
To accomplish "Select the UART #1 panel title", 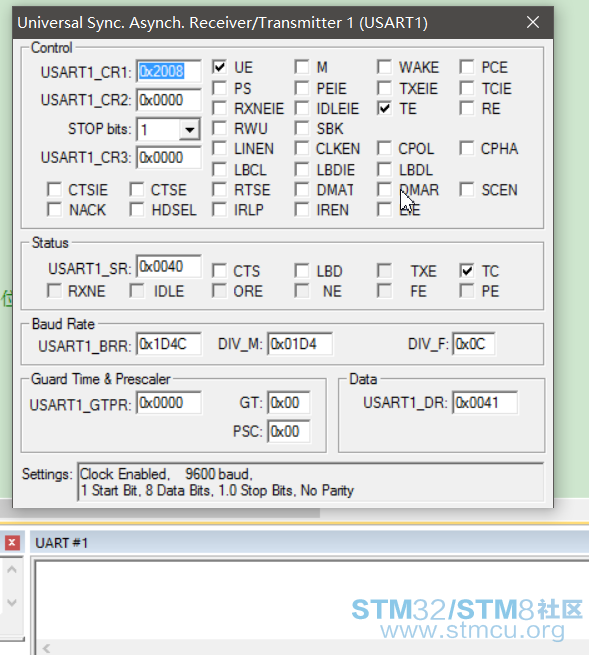I will [x=61, y=543].
